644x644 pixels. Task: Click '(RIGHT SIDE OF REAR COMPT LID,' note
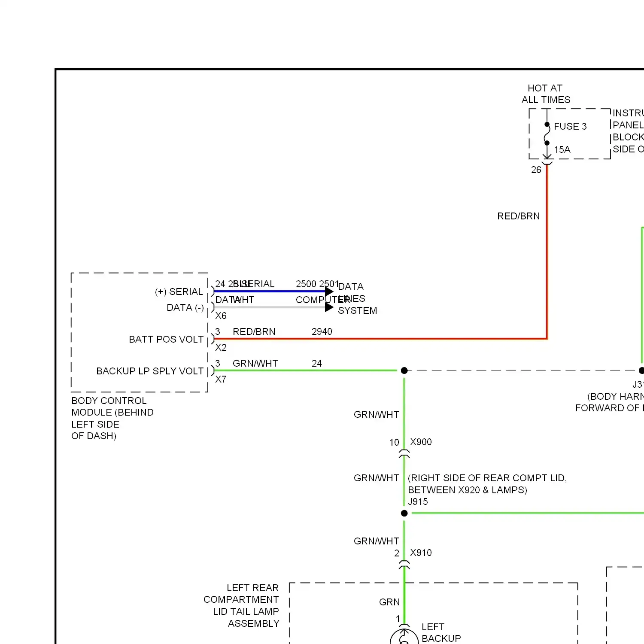pyautogui.click(x=487, y=478)
